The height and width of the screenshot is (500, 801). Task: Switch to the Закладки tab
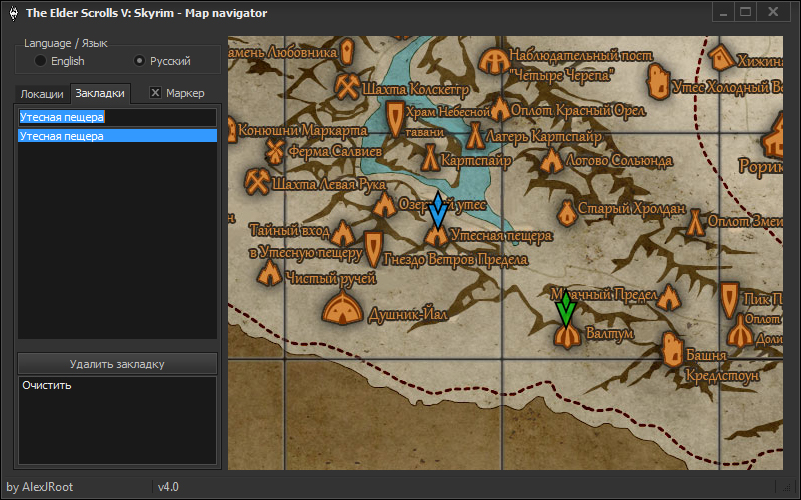click(x=100, y=93)
